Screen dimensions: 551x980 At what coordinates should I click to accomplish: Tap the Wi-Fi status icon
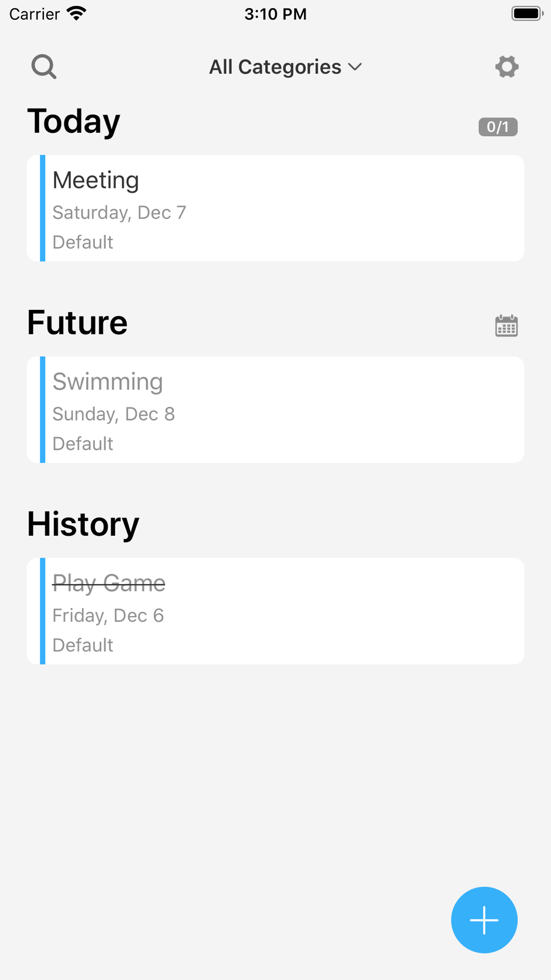click(x=77, y=13)
